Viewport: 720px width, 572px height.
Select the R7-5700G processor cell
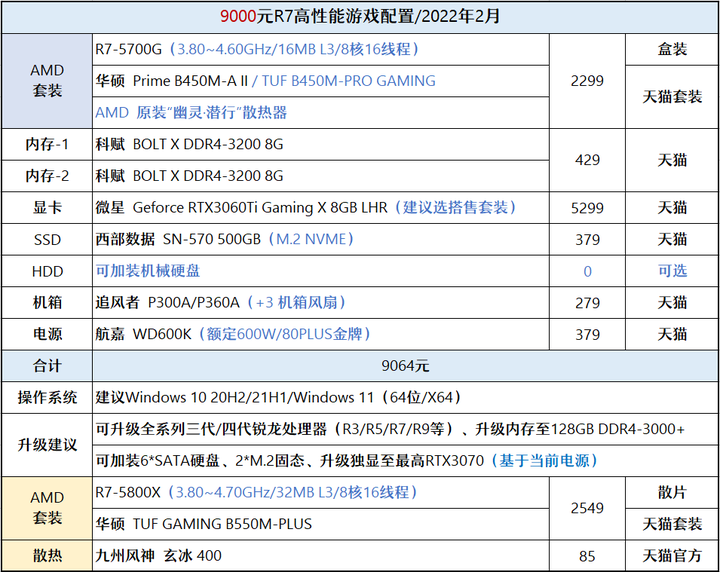[321, 49]
